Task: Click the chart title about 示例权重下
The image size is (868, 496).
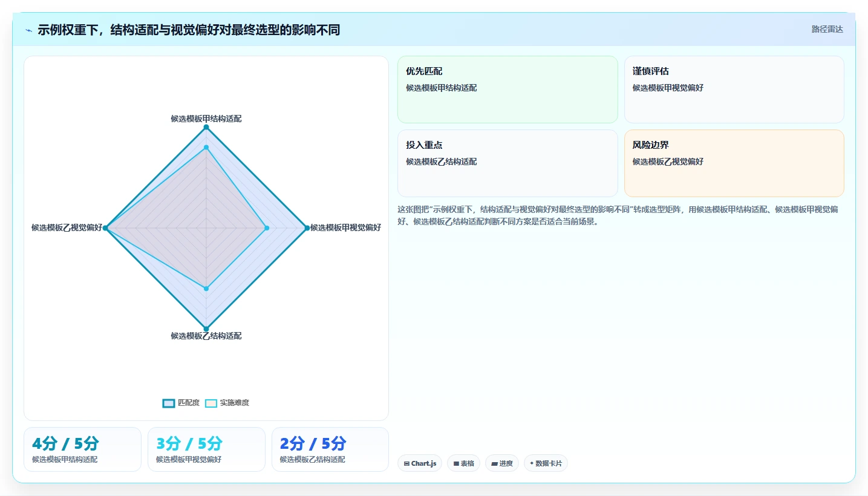Action: click(x=189, y=30)
